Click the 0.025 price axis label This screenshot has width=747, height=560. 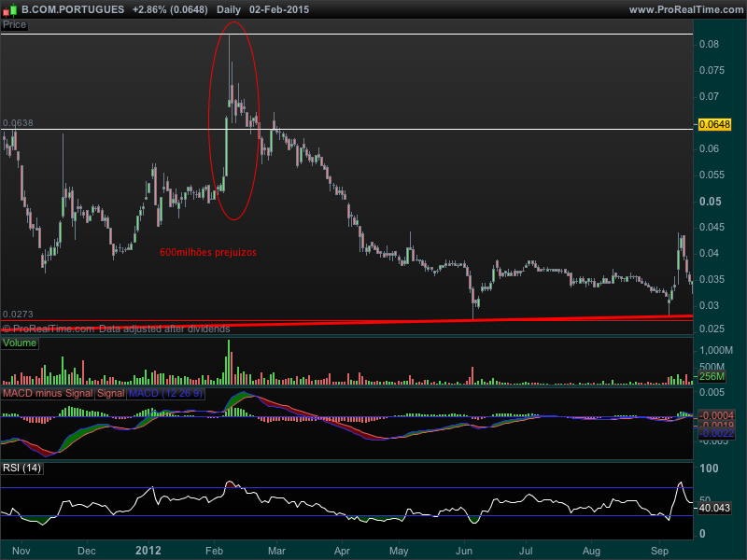pyautogui.click(x=712, y=329)
